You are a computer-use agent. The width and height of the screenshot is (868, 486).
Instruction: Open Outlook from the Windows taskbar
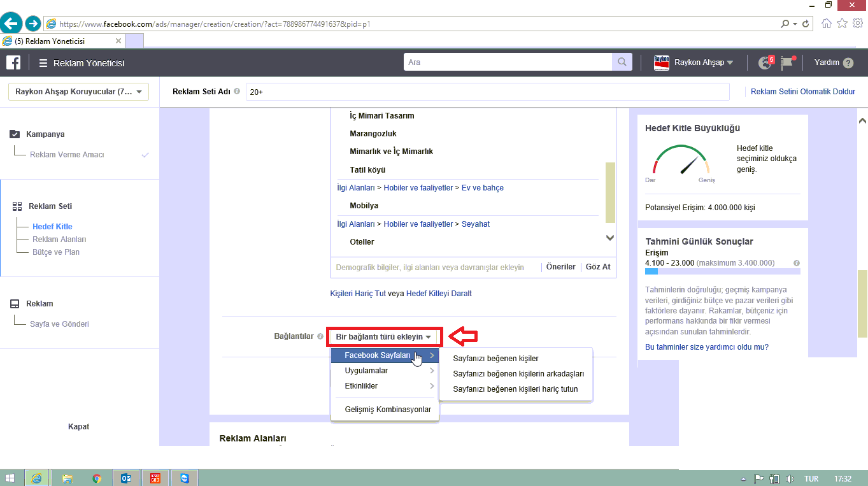coord(125,478)
